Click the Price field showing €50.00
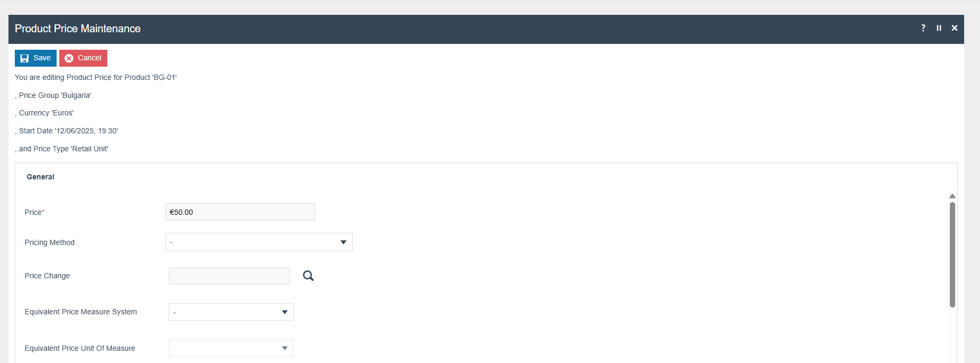Image resolution: width=980 pixels, height=363 pixels. 240,212
